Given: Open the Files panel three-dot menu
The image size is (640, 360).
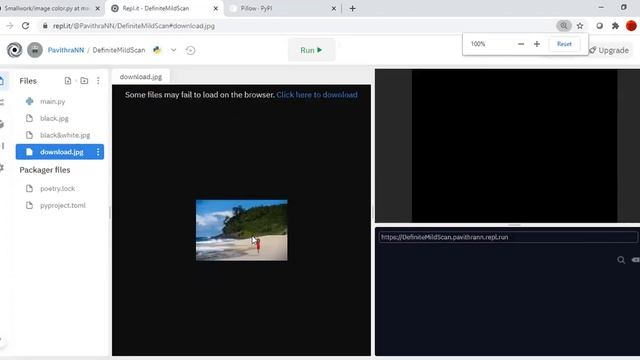Looking at the screenshot, I should pyautogui.click(x=98, y=81).
